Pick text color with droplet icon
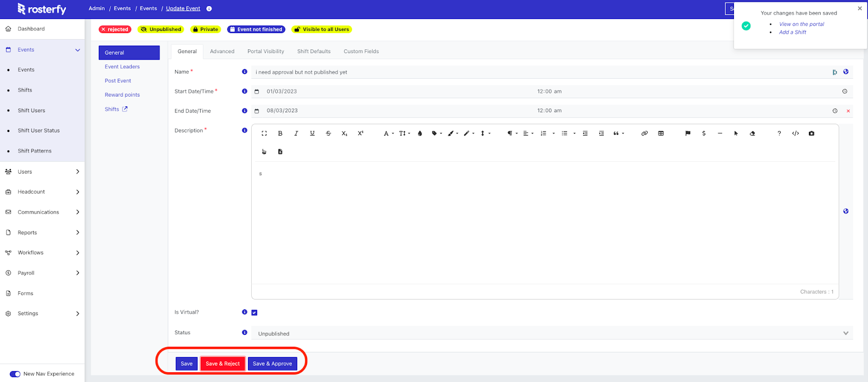868x382 pixels. 420,133
